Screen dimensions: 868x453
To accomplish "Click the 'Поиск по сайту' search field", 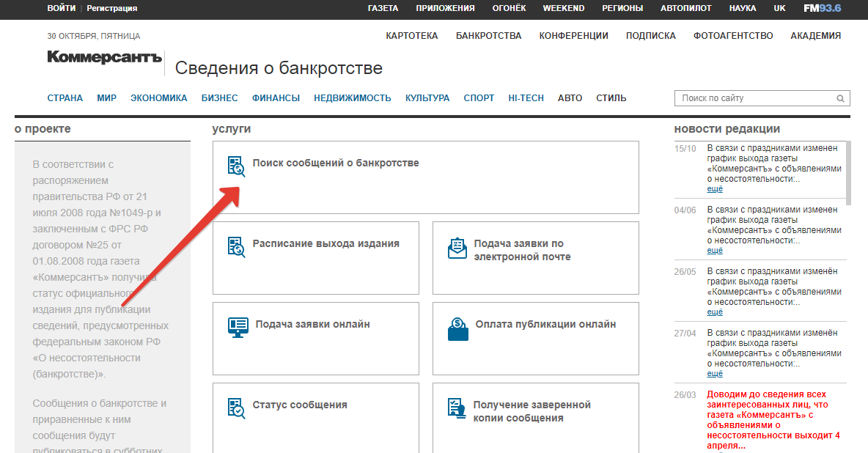I will [754, 98].
